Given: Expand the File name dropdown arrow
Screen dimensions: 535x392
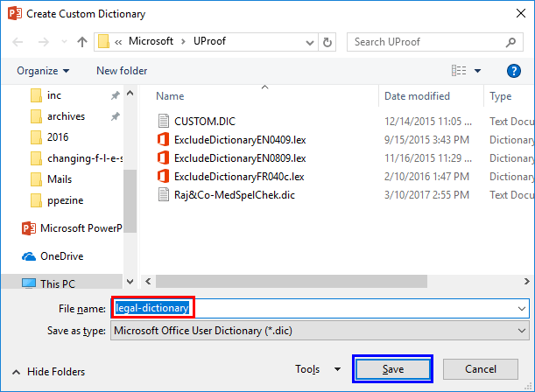Looking at the screenshot, I should tap(522, 309).
